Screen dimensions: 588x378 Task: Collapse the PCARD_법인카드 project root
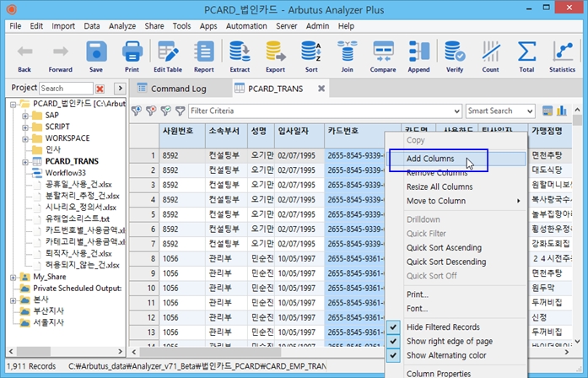(x=13, y=105)
